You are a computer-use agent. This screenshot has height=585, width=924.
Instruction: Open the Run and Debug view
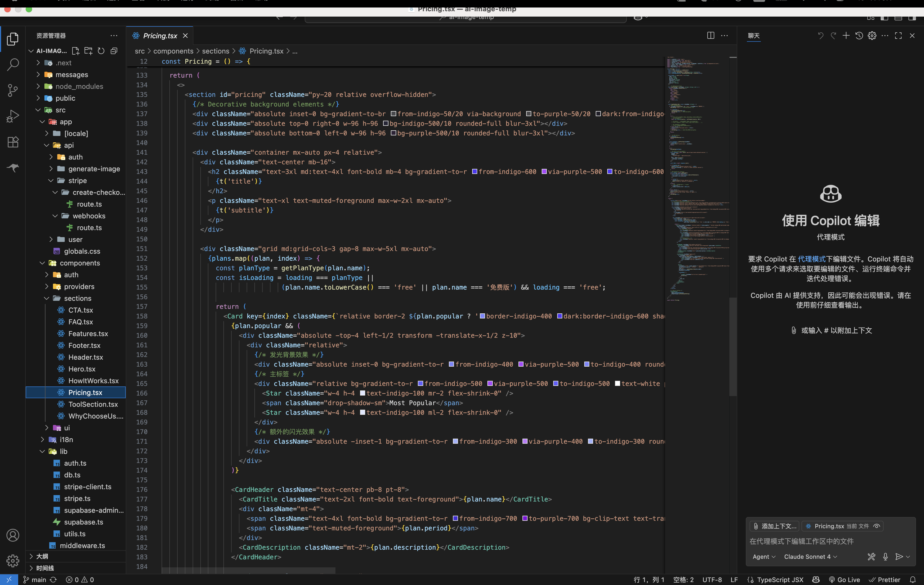click(x=13, y=116)
